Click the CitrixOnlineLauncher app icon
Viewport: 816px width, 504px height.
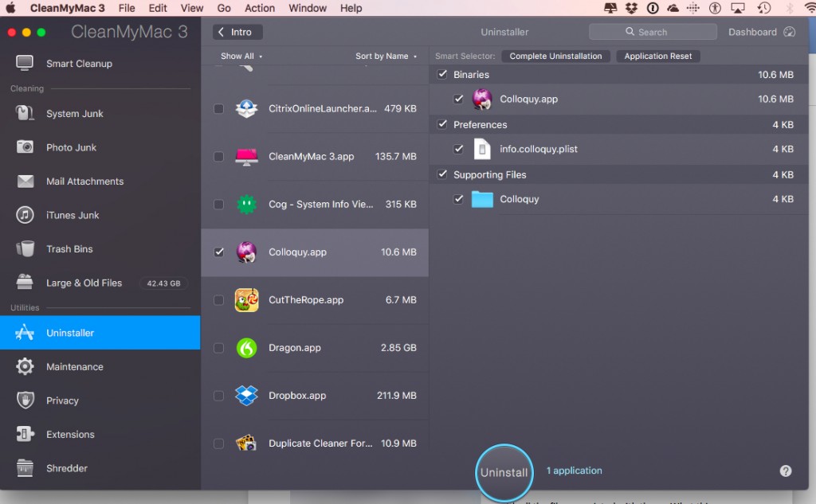pos(246,108)
